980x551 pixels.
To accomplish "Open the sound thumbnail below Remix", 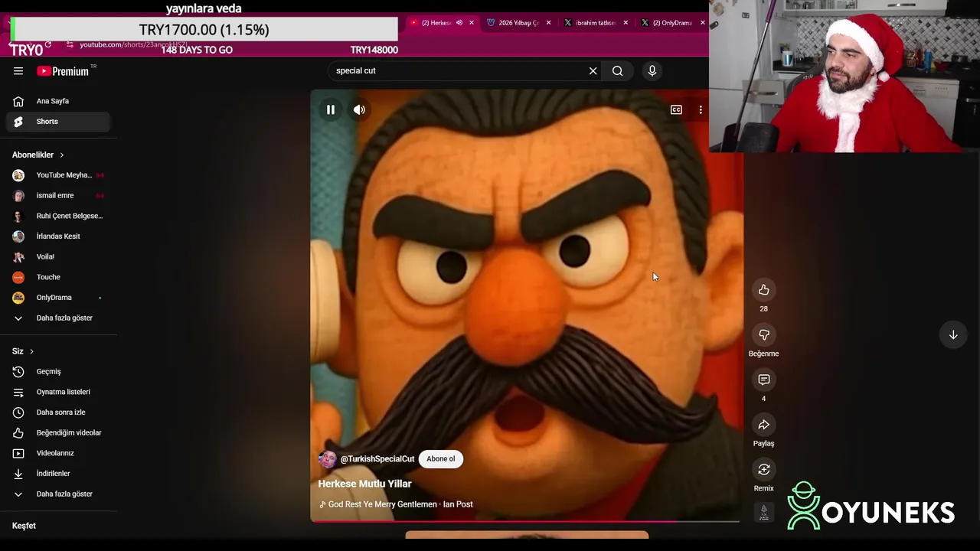I will coord(763,513).
